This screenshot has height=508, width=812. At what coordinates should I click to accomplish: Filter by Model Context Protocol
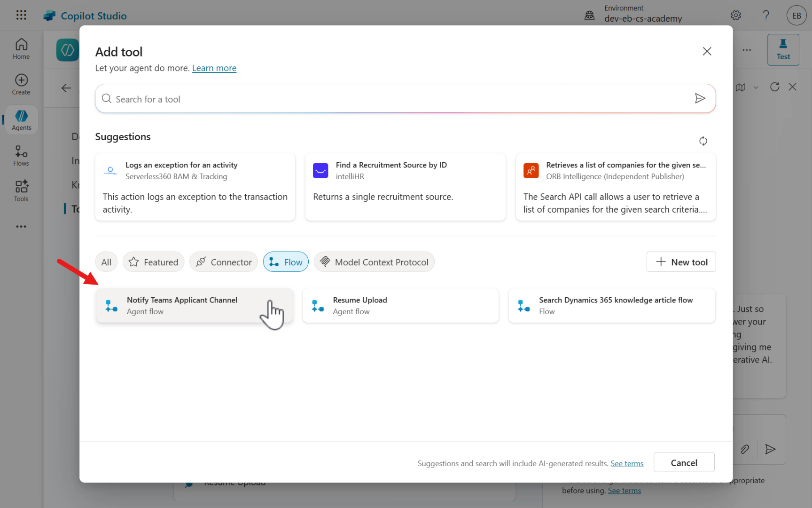click(374, 262)
